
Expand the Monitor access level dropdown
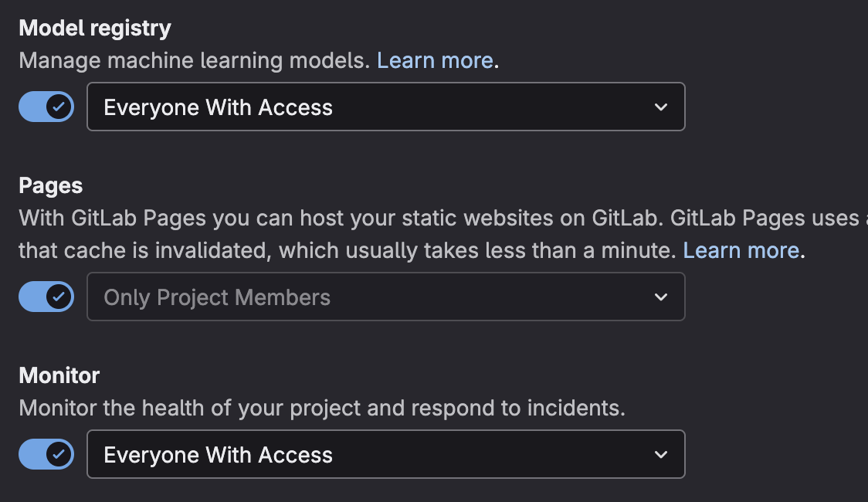[x=385, y=455]
